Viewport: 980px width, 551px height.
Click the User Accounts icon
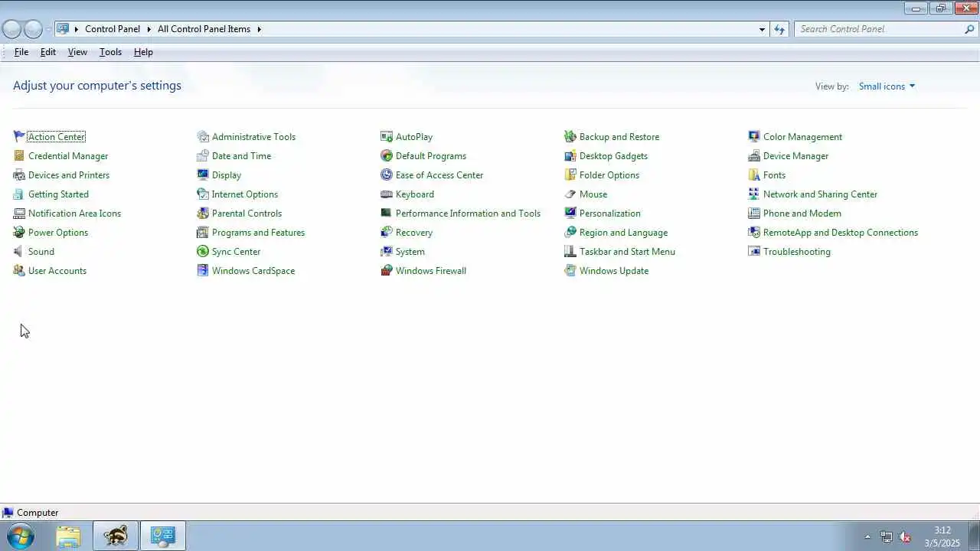coord(19,270)
